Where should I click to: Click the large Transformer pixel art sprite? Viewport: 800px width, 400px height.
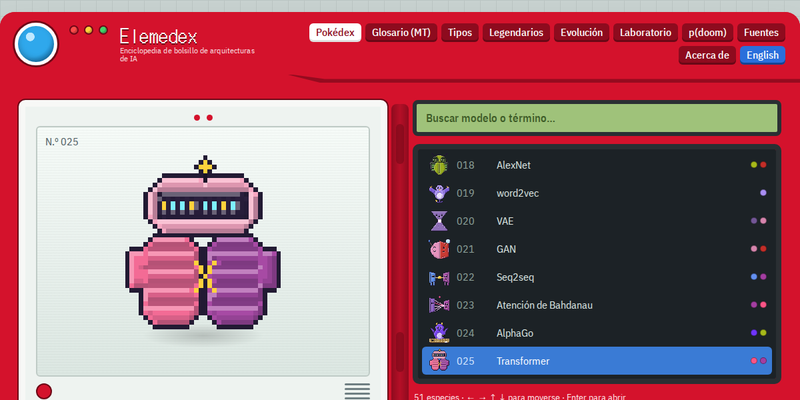point(203,242)
